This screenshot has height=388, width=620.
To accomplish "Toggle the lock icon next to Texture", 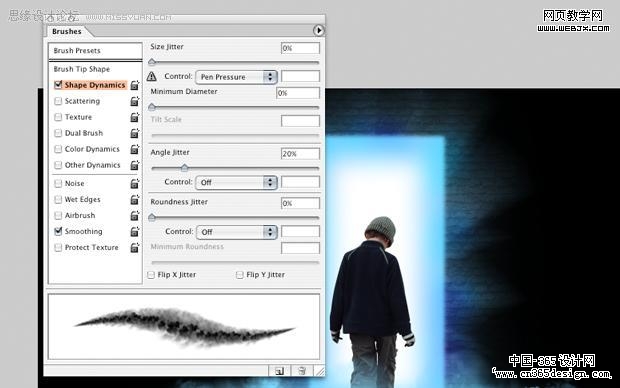I will pyautogui.click(x=135, y=117).
